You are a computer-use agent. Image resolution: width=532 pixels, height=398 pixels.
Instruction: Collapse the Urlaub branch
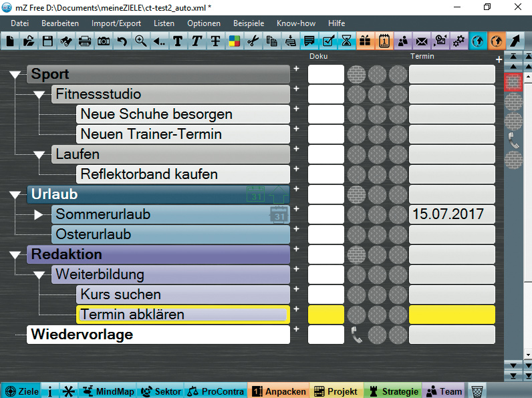pyautogui.click(x=15, y=194)
